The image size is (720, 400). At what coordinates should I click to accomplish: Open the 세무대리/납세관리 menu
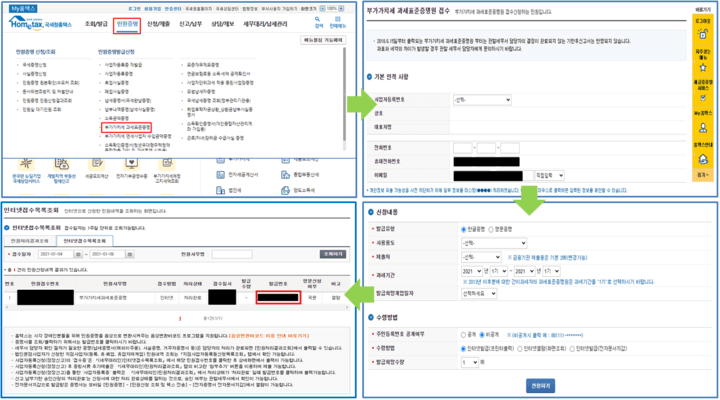pos(265,24)
